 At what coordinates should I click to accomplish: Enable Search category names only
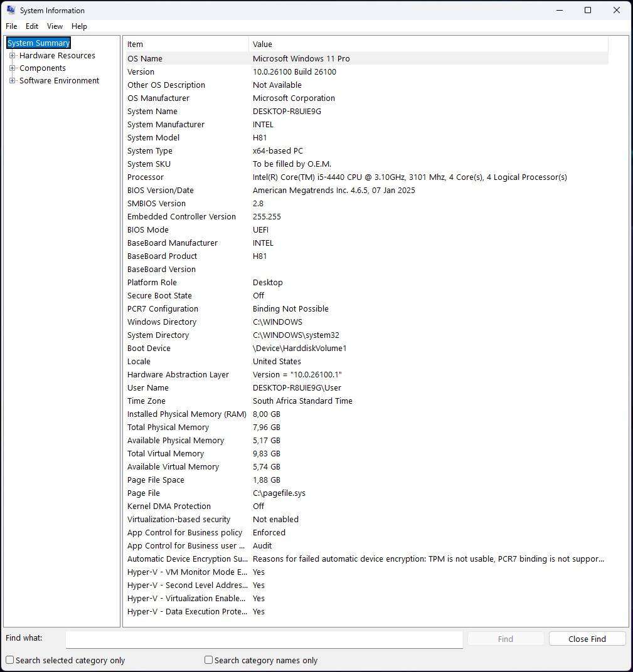[208, 660]
